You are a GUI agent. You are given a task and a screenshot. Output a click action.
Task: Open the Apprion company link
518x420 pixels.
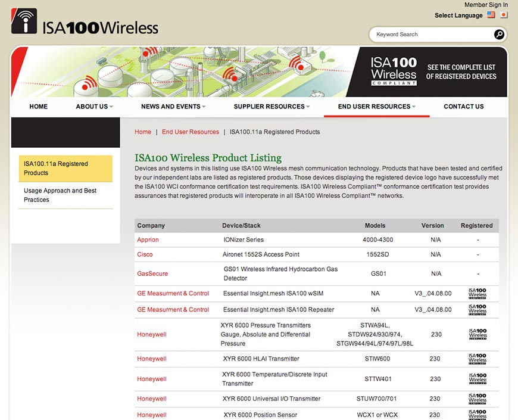click(148, 240)
